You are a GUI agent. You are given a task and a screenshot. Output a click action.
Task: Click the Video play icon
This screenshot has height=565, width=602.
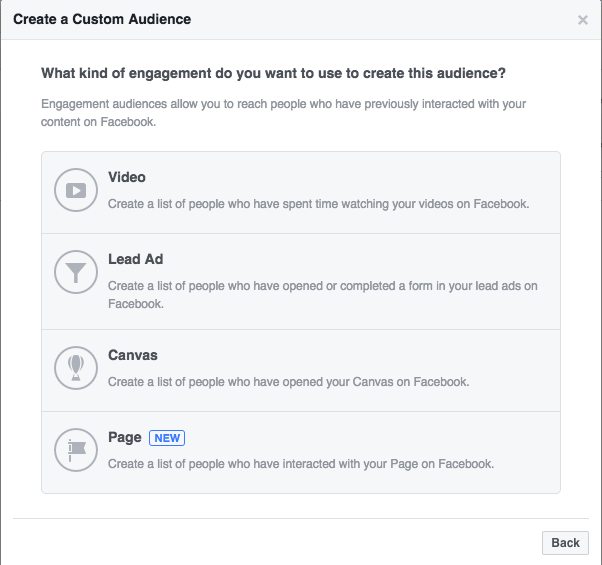(76, 190)
